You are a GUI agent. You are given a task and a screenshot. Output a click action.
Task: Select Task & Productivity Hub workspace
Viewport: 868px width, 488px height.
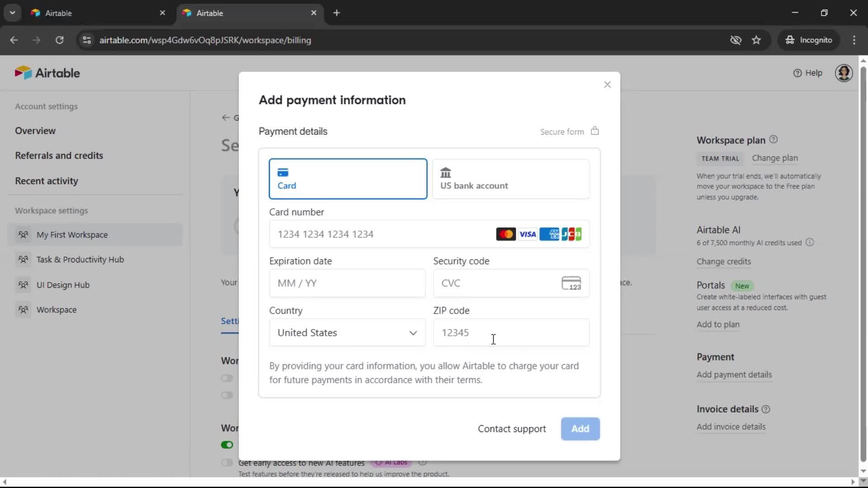(95, 259)
